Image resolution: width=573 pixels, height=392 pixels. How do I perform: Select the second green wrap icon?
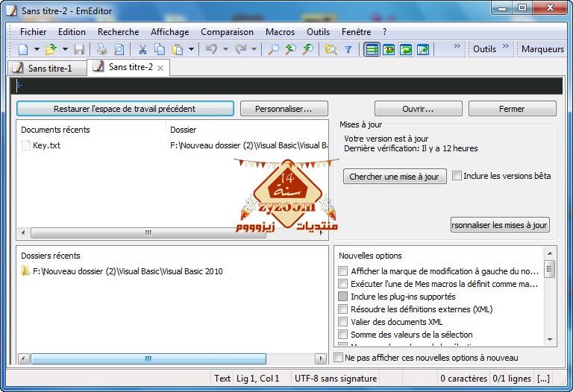[x=389, y=49]
